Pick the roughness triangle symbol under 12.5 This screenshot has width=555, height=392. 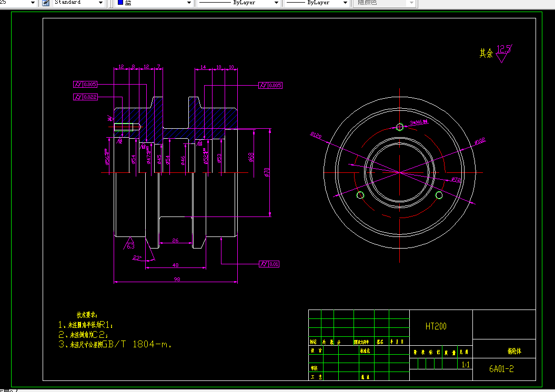pyautogui.click(x=501, y=58)
